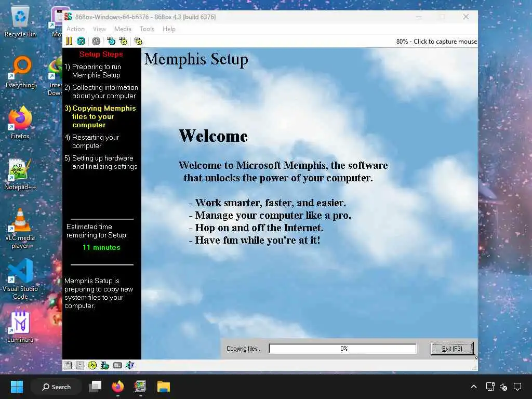Click '80% - Click to capture mouse' status text
The image size is (532, 399).
(436, 42)
